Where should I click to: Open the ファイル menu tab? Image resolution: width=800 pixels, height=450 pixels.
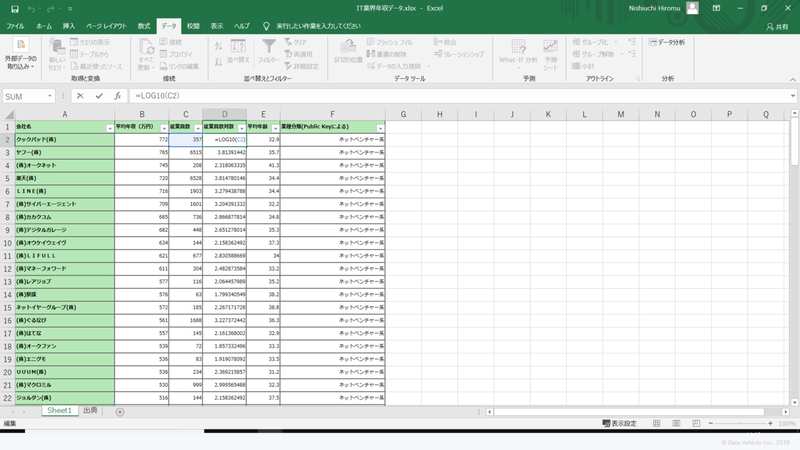click(15, 26)
